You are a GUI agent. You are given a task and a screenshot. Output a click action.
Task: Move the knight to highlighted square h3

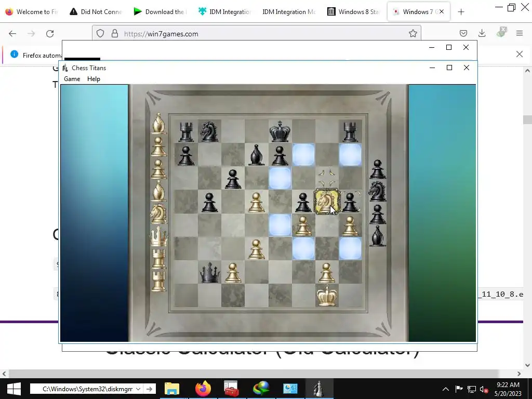(x=350, y=249)
